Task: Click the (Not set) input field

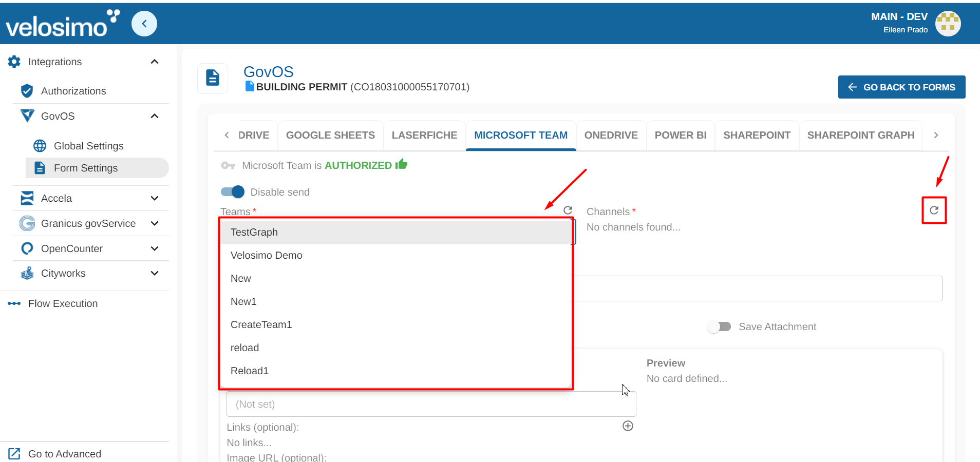Action: (x=431, y=404)
